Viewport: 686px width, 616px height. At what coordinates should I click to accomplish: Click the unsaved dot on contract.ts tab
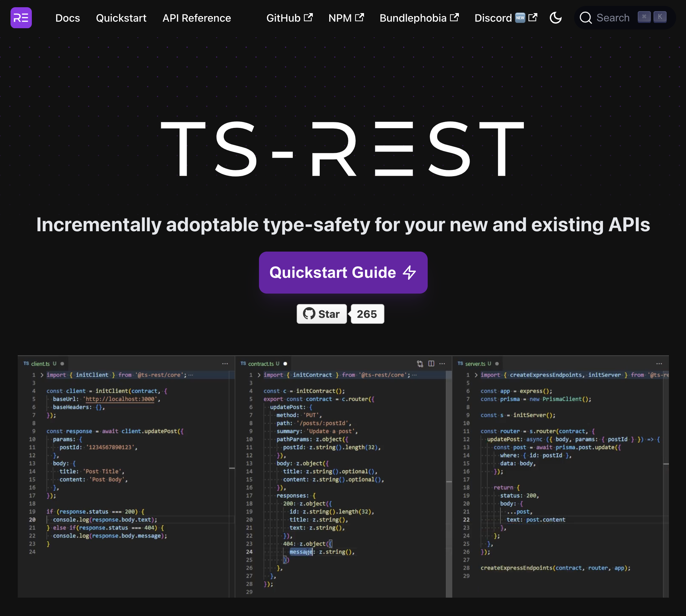point(285,363)
